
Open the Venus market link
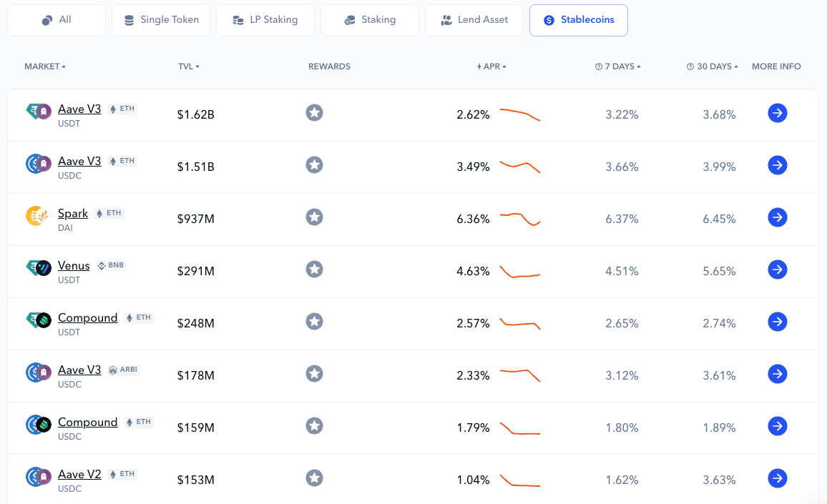74,266
